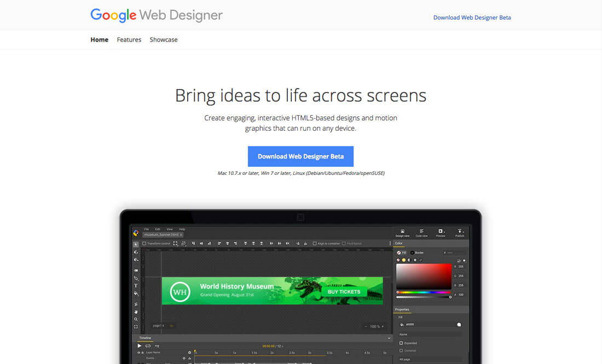Screen dimensions: 602x364
Task: Select the Paint bucket tool
Action: pyautogui.click(x=136, y=293)
